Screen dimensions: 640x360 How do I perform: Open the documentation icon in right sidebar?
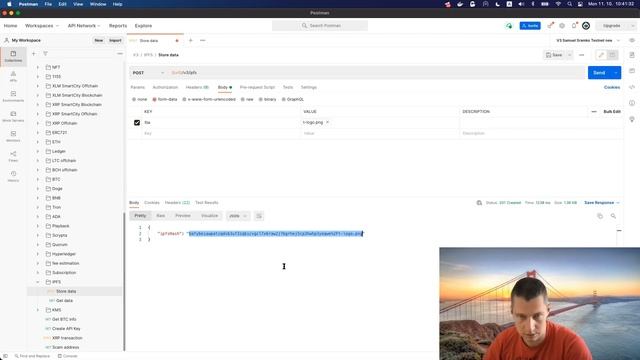pos(632,55)
